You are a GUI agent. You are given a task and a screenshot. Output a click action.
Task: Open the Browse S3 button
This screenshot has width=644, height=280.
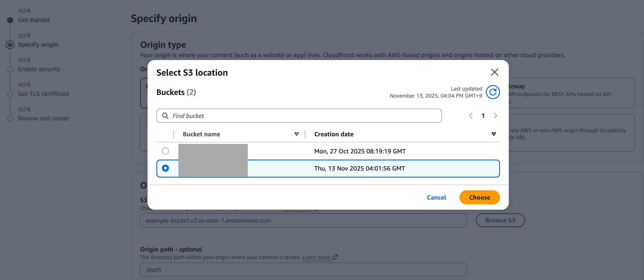tap(500, 220)
